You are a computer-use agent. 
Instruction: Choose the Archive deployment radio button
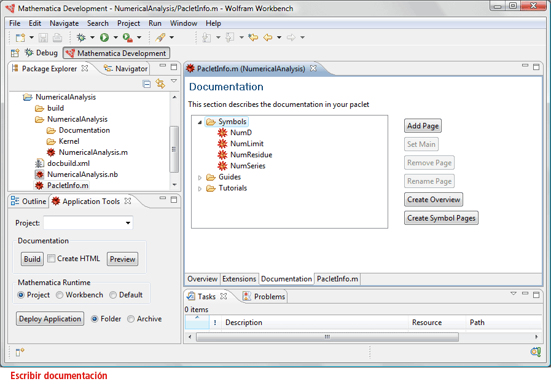coord(131,319)
